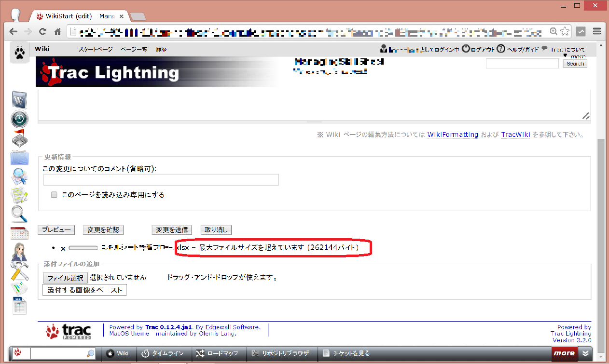Open the Chrome hamburger menu

(x=596, y=31)
